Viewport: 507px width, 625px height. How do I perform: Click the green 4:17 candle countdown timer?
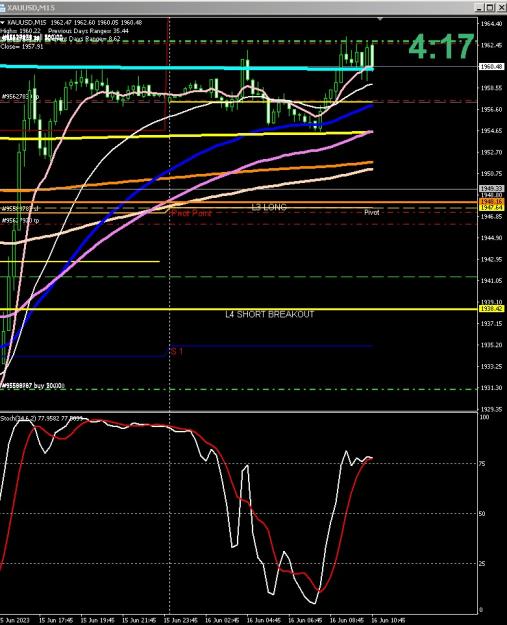tap(442, 47)
